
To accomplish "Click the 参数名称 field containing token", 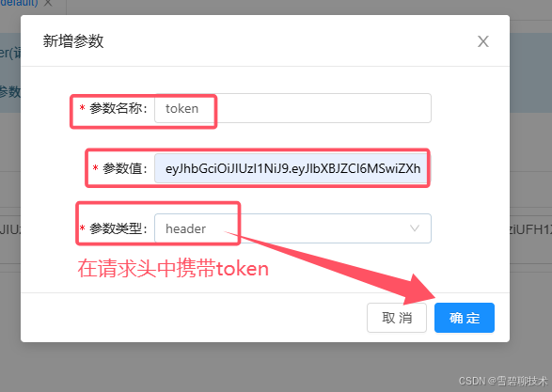I will 292,108.
